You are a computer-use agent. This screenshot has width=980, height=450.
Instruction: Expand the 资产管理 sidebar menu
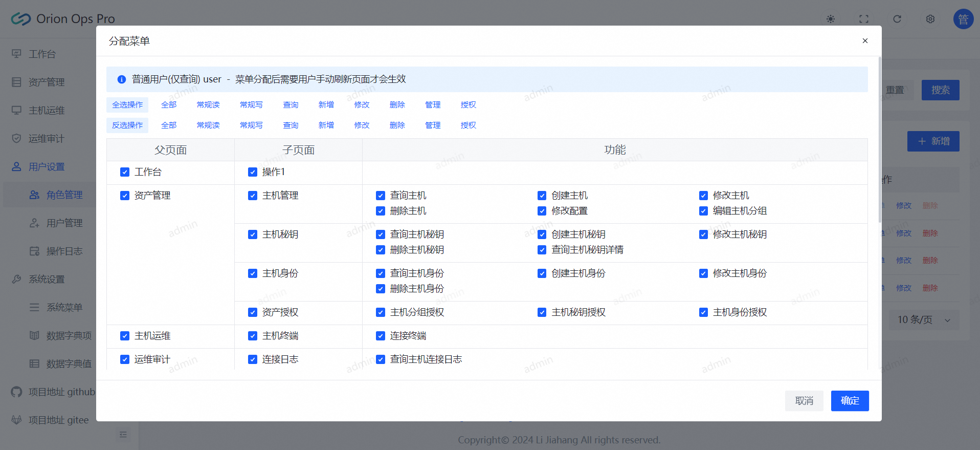[x=47, y=82]
